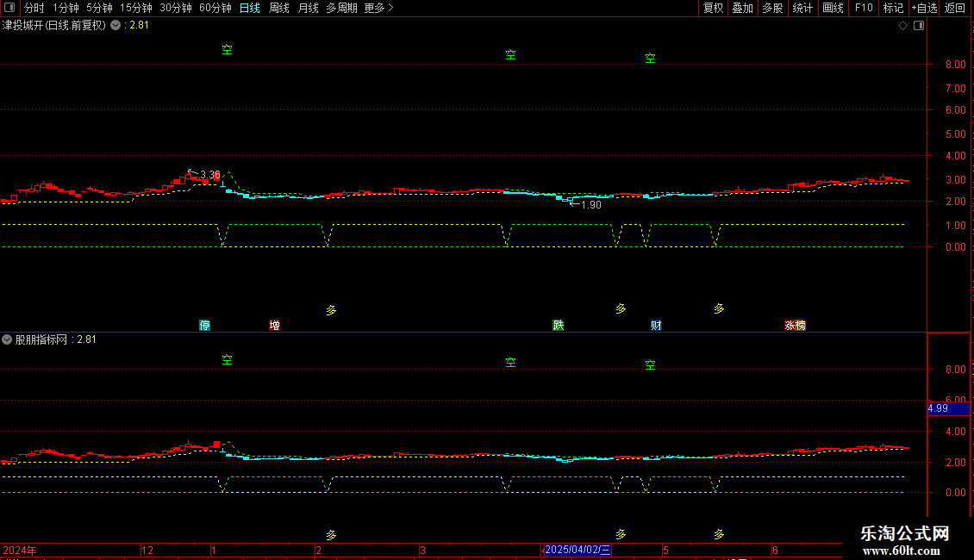Click the 标记 mark button
Image resolution: width=974 pixels, height=560 pixels.
893,8
